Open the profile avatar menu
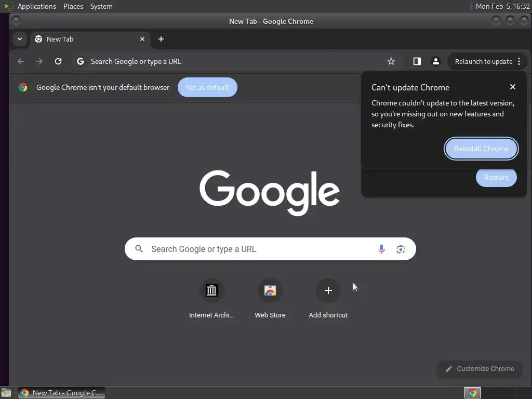The width and height of the screenshot is (532, 399). 436,61
